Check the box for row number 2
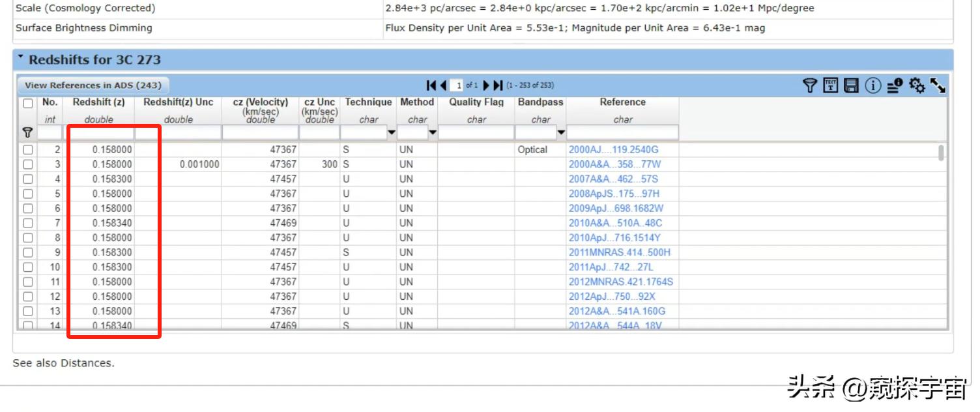Viewport: 980px width, 412px height. [x=28, y=150]
